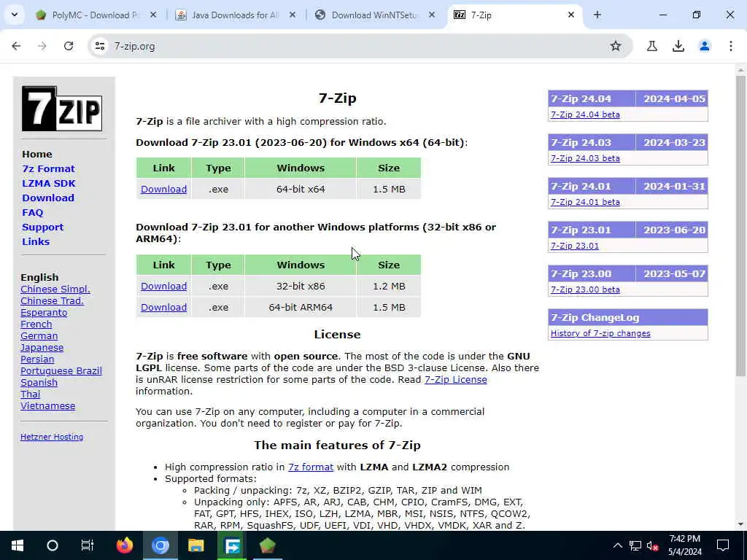Open the Chrome profile avatar

704,46
